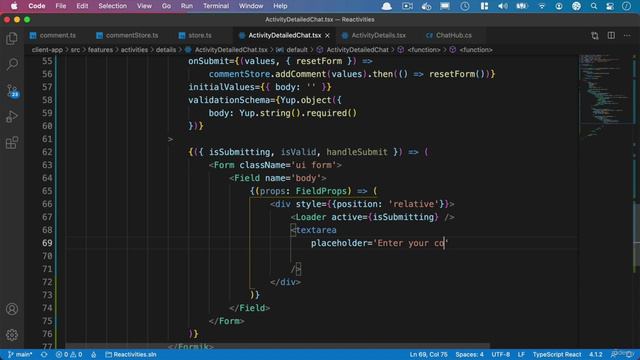
Task: Open the editor More Actions ellipsis
Action: tap(627, 36)
